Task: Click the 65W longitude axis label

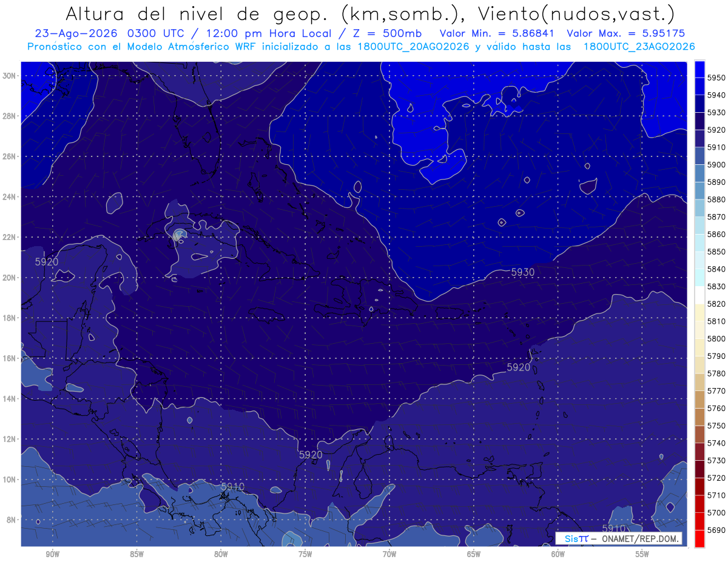Action: tap(474, 554)
